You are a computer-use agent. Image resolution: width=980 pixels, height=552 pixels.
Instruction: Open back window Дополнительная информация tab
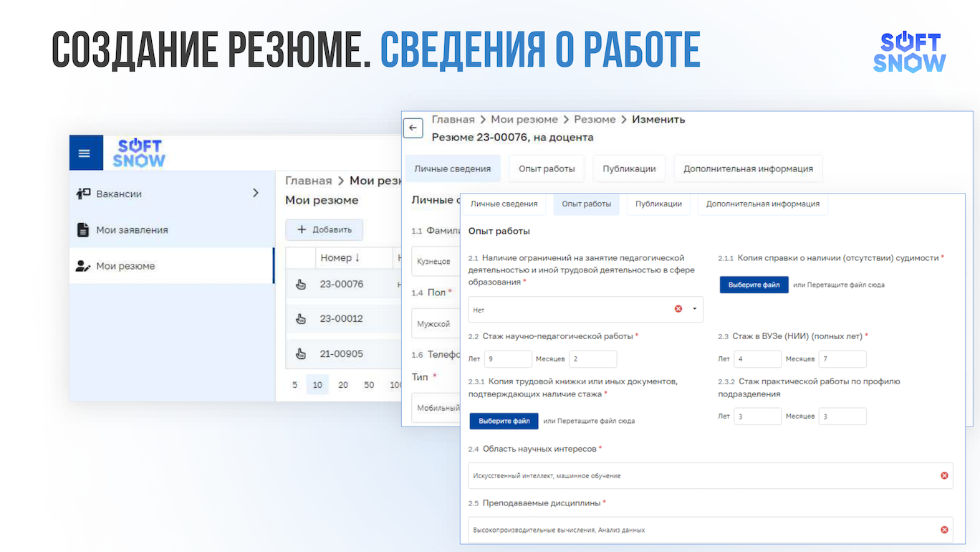point(748,168)
